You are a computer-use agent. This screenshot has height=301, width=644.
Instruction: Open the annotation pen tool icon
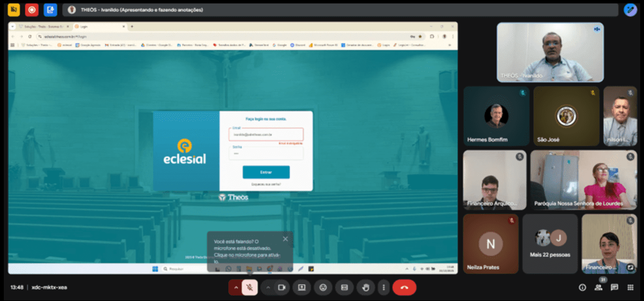pyautogui.click(x=631, y=10)
